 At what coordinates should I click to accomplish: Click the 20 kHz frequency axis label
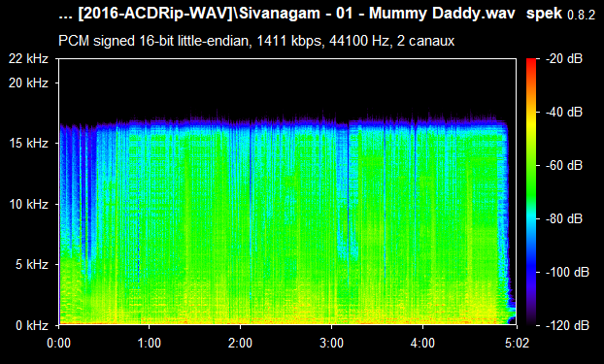pos(28,83)
